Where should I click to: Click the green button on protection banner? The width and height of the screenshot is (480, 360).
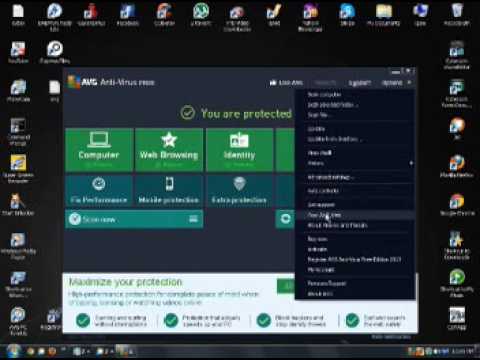(x=286, y=286)
